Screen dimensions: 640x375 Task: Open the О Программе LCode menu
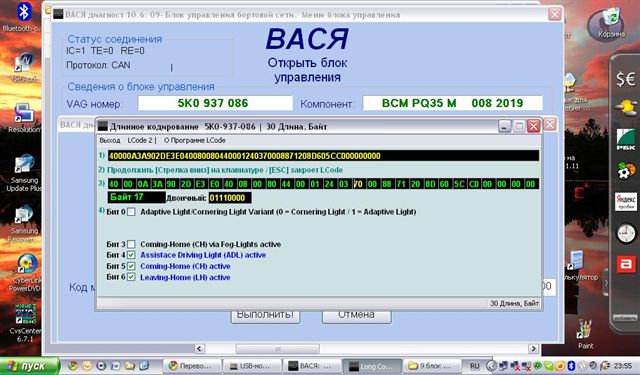point(195,140)
